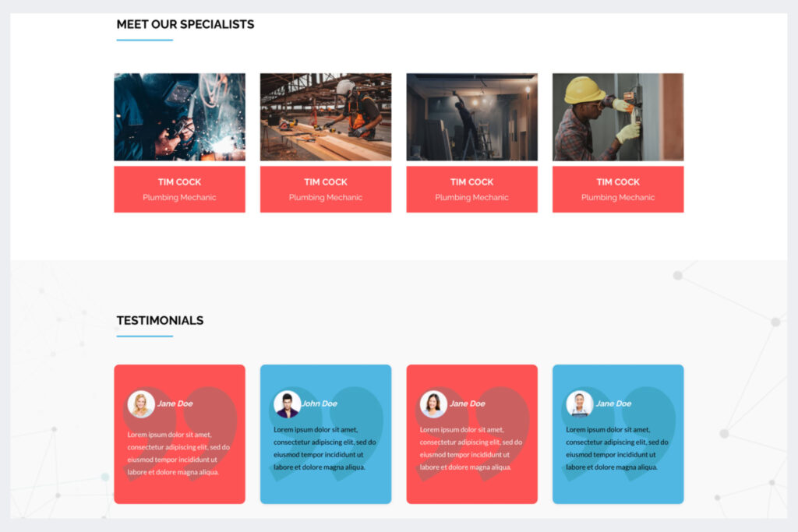Click John Doe's circular avatar photo
This screenshot has width=798, height=532.
point(285,403)
